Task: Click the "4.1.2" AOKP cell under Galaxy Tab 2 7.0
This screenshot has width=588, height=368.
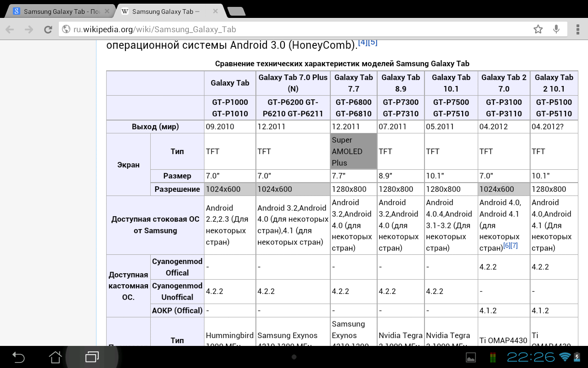Action: 504,310
